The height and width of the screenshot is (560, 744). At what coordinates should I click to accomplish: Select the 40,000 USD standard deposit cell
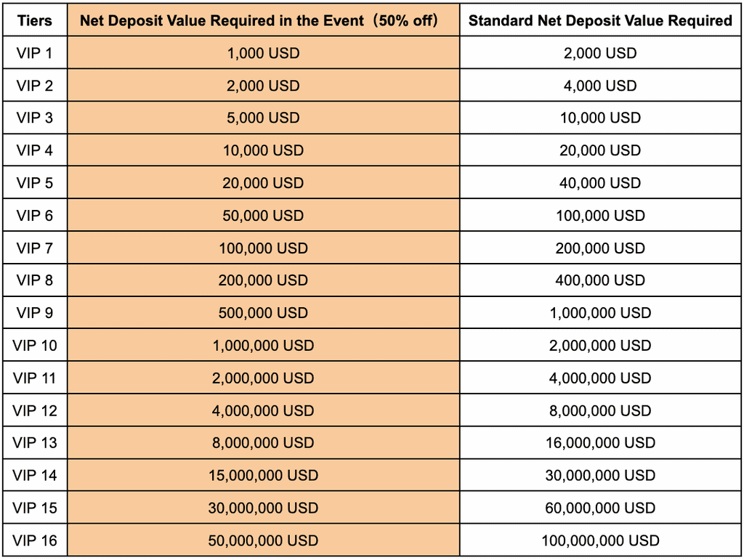[600, 183]
